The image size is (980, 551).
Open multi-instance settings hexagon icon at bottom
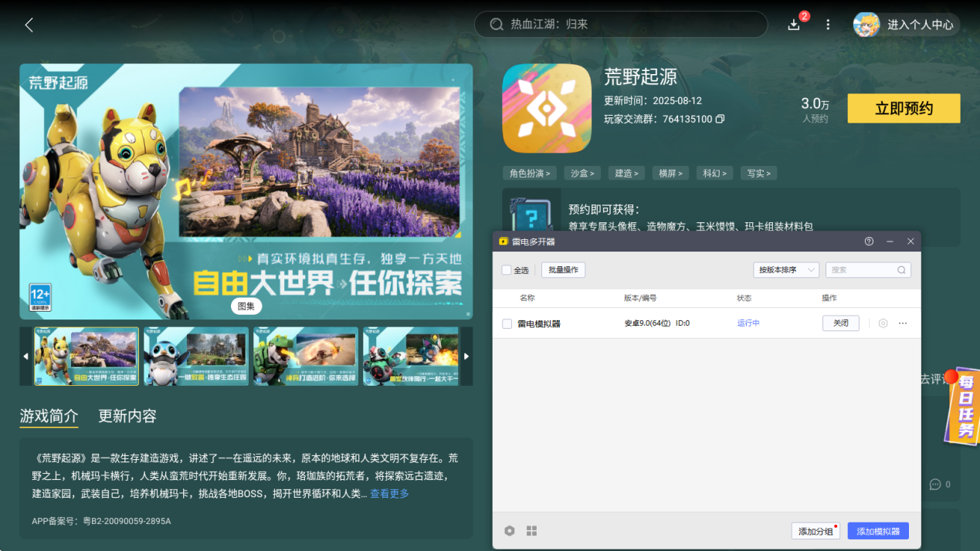pyautogui.click(x=510, y=531)
